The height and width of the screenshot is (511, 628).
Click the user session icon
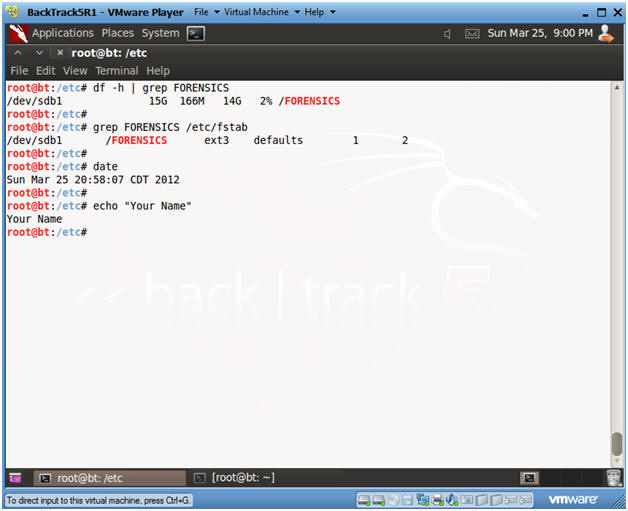[x=605, y=33]
